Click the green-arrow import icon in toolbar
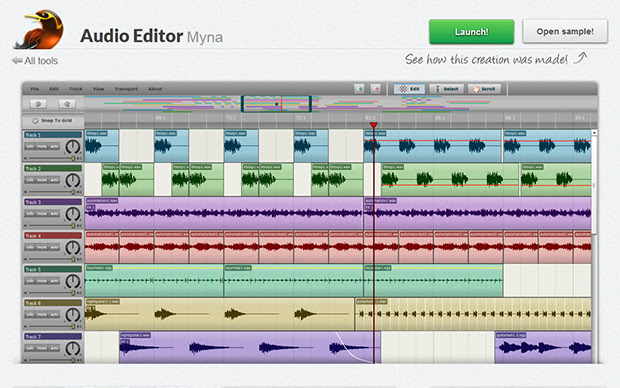Screen dimensions: 620x388 point(359,89)
